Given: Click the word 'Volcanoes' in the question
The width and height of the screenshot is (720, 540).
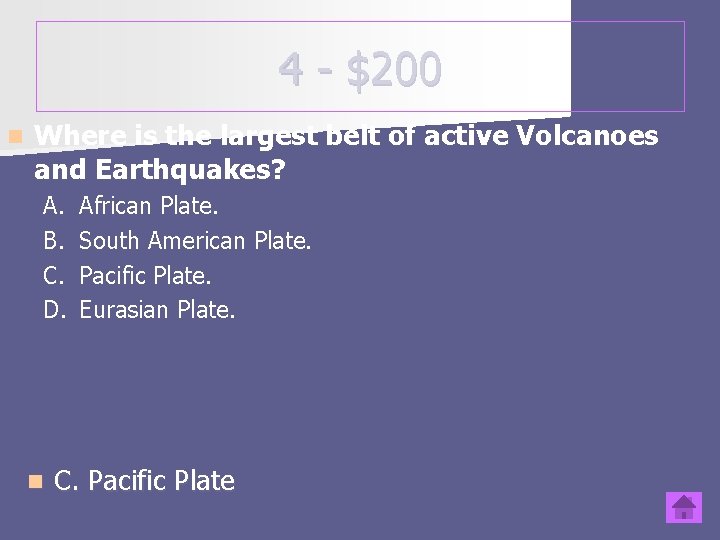Looking at the screenshot, I should (x=587, y=135).
